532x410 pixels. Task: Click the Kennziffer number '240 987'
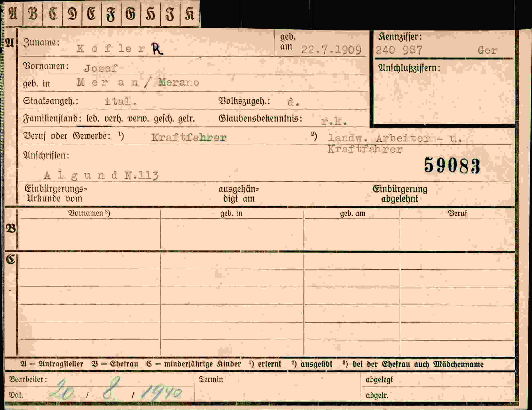point(399,50)
